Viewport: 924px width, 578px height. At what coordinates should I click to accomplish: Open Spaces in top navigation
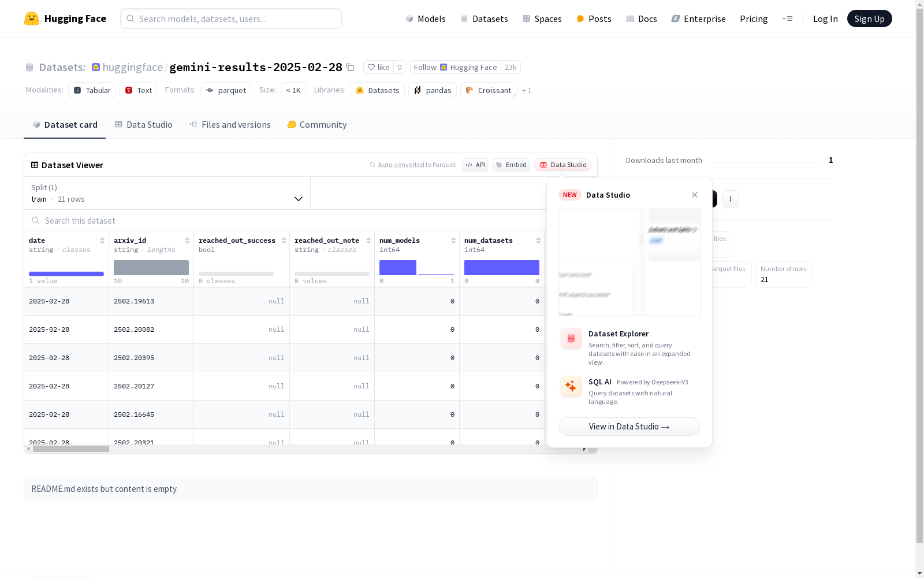pyautogui.click(x=542, y=18)
